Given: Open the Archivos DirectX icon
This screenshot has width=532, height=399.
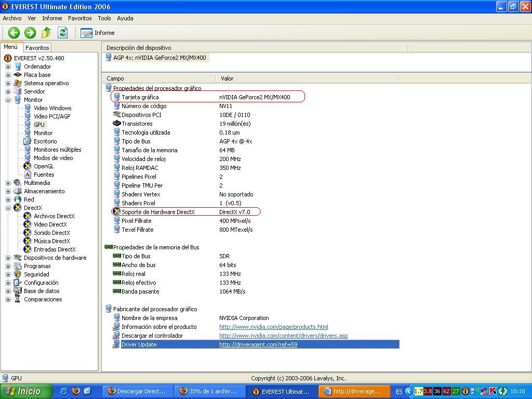Looking at the screenshot, I should tap(28, 216).
